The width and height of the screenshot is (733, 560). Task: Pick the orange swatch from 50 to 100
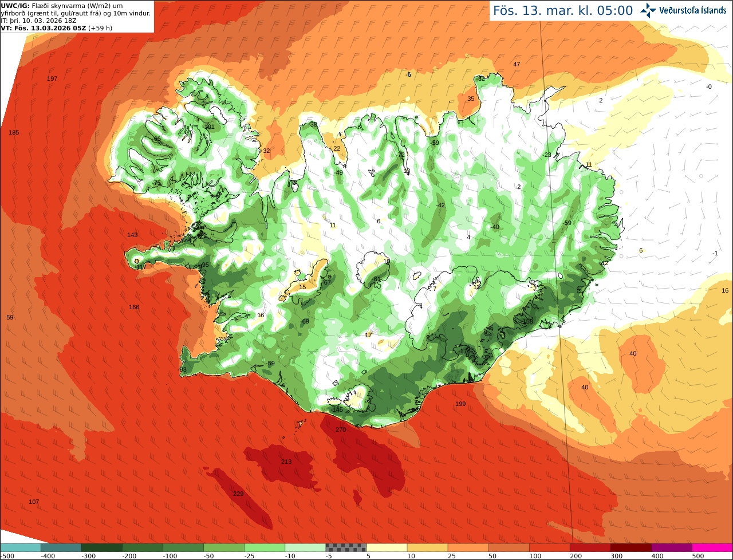point(509,548)
